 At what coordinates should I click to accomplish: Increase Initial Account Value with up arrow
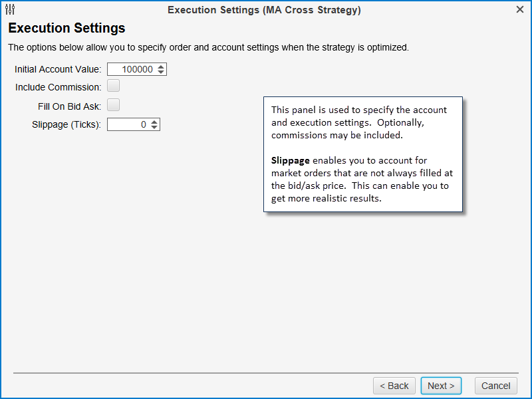[162, 66]
